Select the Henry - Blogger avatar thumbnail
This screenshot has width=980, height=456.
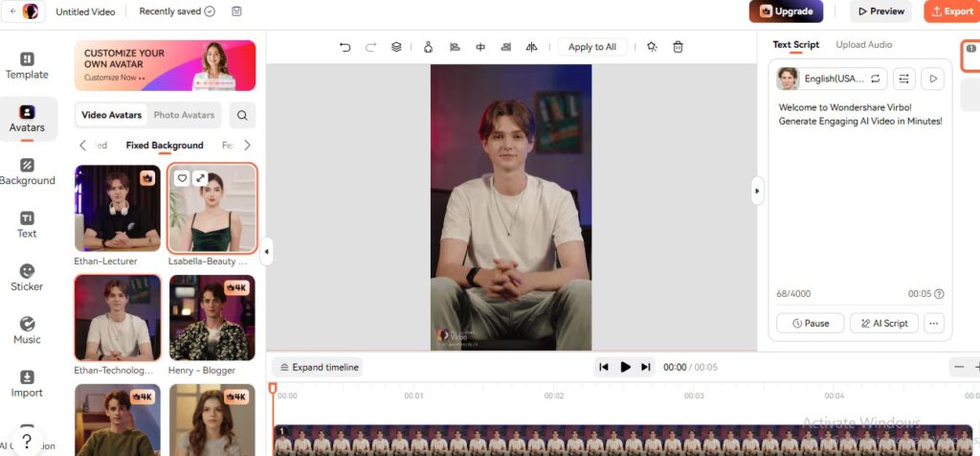[212, 317]
